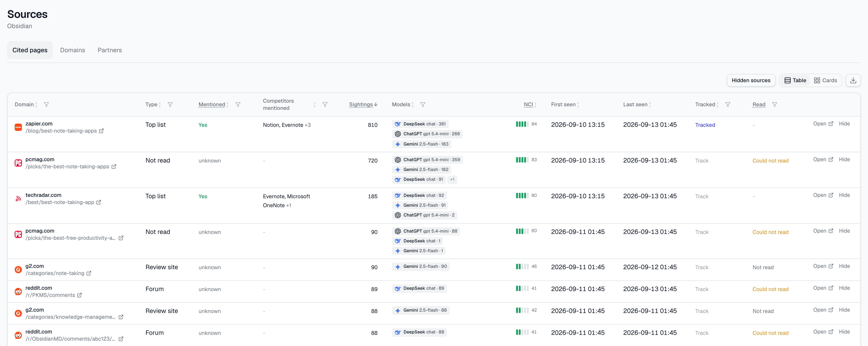
Task: Click the techradar.com favicon
Action: coord(18,198)
